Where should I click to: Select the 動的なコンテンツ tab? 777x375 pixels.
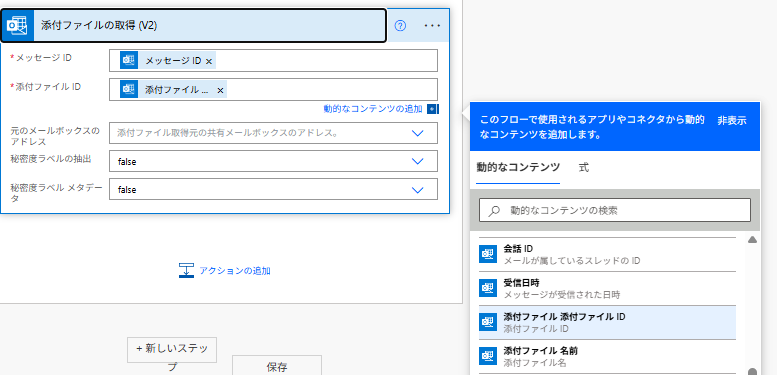click(518, 167)
